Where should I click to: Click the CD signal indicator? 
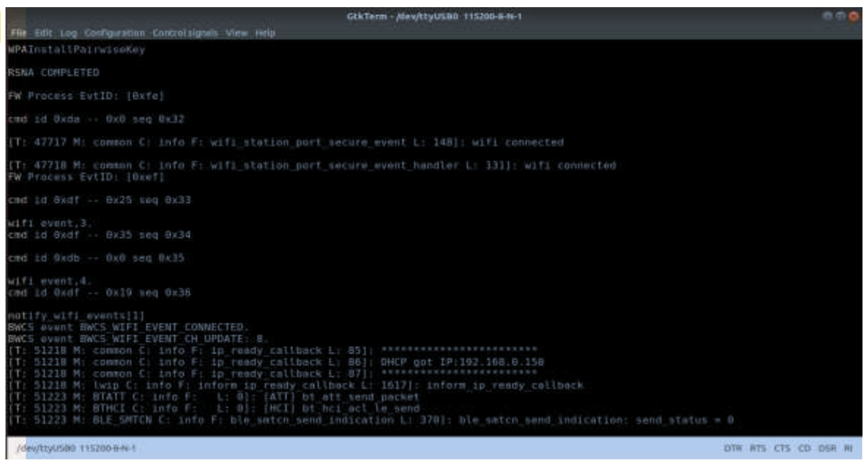[804, 448]
